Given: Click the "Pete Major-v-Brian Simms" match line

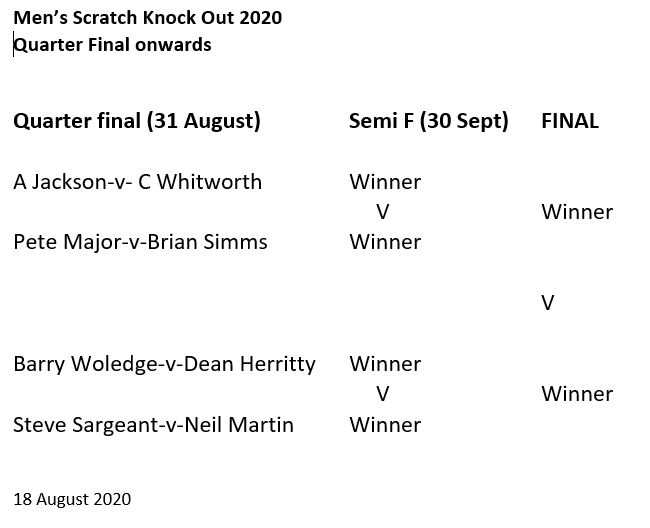Looking at the screenshot, I should click(140, 242).
